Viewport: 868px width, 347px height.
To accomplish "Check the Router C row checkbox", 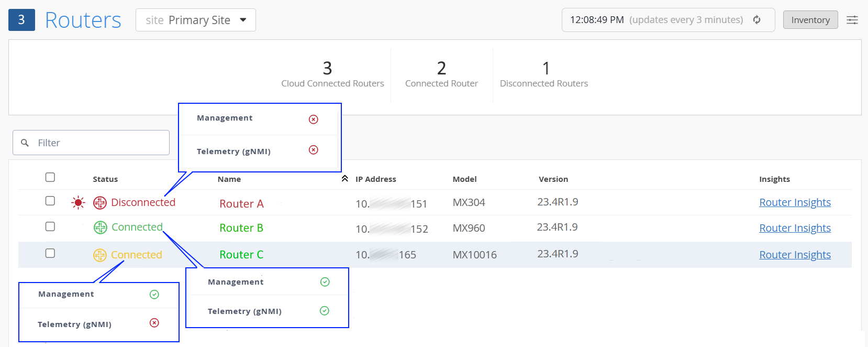I will (50, 253).
